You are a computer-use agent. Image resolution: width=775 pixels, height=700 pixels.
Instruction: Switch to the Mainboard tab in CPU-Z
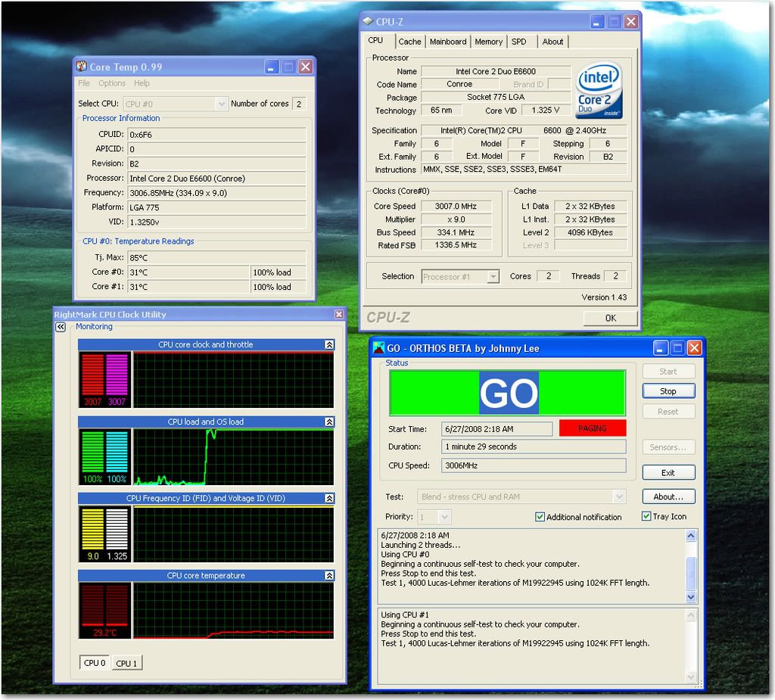[448, 42]
